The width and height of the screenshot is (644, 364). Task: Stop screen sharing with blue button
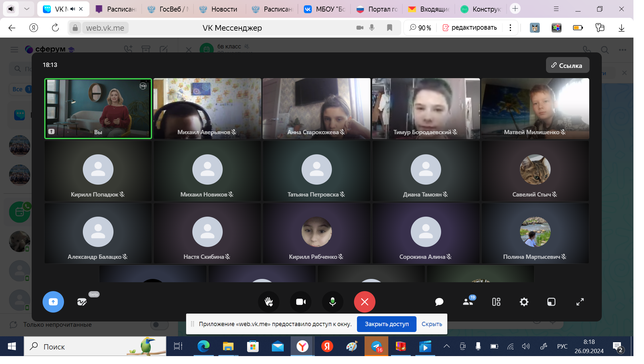pyautogui.click(x=53, y=302)
